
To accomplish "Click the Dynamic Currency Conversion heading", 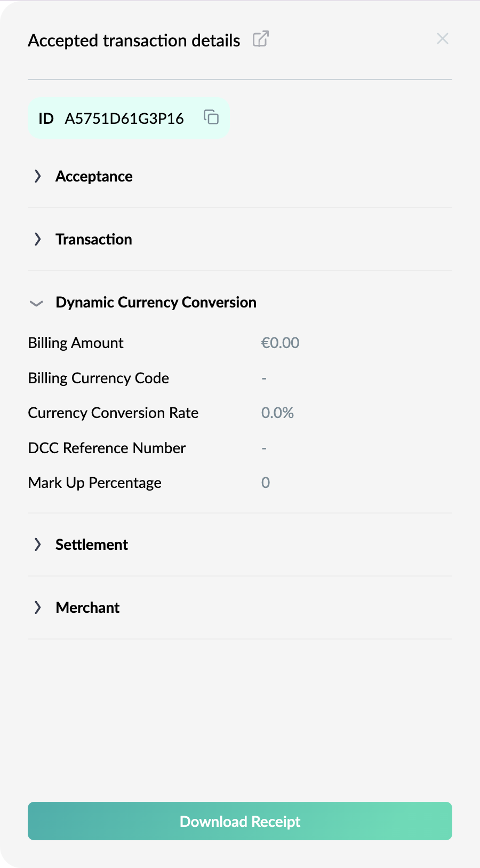I will coord(156,302).
